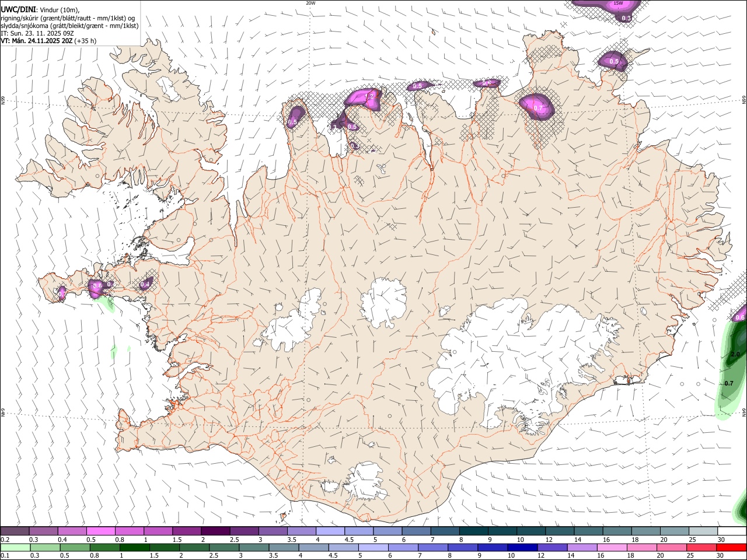The width and height of the screenshot is (747, 560).
Task: Pick the pink swatch between 18 and 20, lower row
Action: pos(641,547)
